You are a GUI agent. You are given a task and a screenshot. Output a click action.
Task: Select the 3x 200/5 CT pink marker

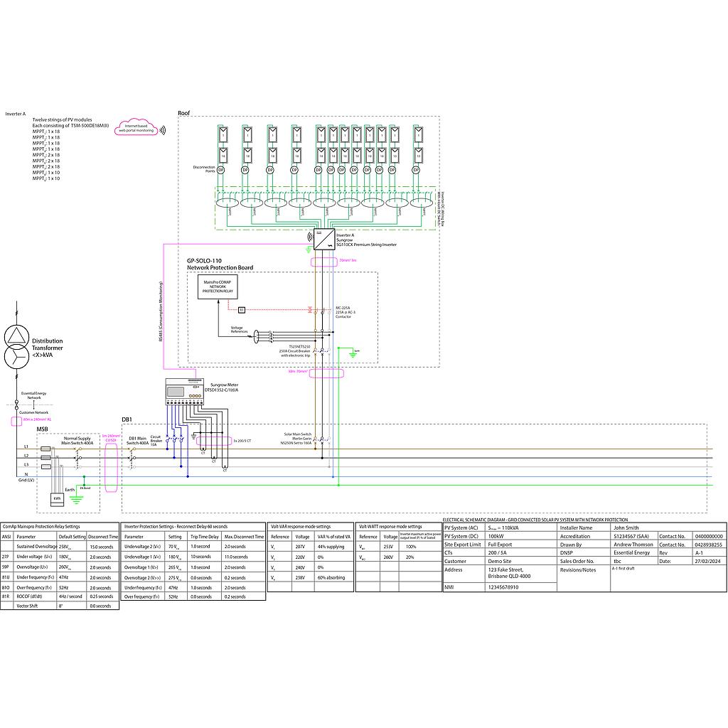(x=213, y=441)
